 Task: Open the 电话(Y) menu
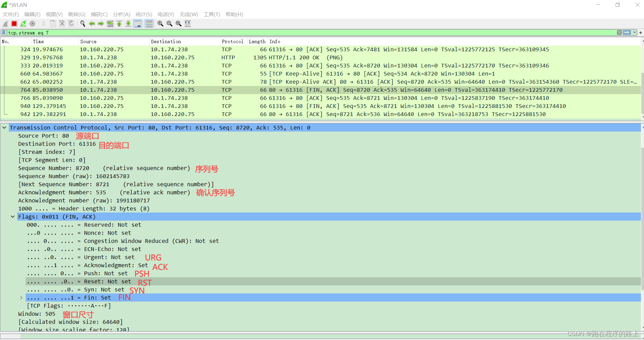[x=166, y=15]
